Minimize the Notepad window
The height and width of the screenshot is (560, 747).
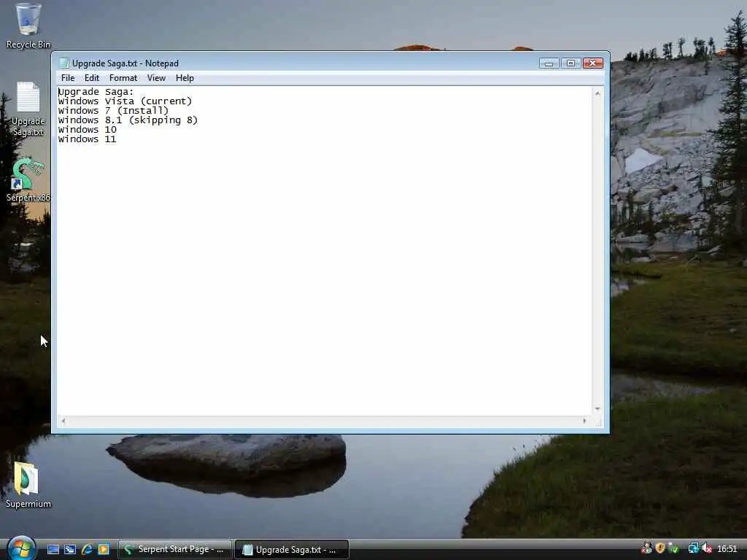click(x=549, y=63)
